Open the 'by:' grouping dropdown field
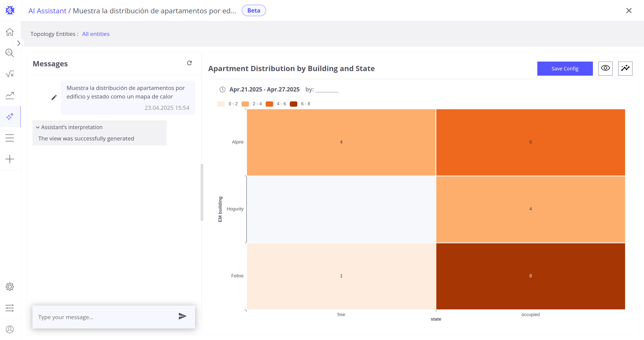This screenshot has width=644, height=340. [x=327, y=90]
